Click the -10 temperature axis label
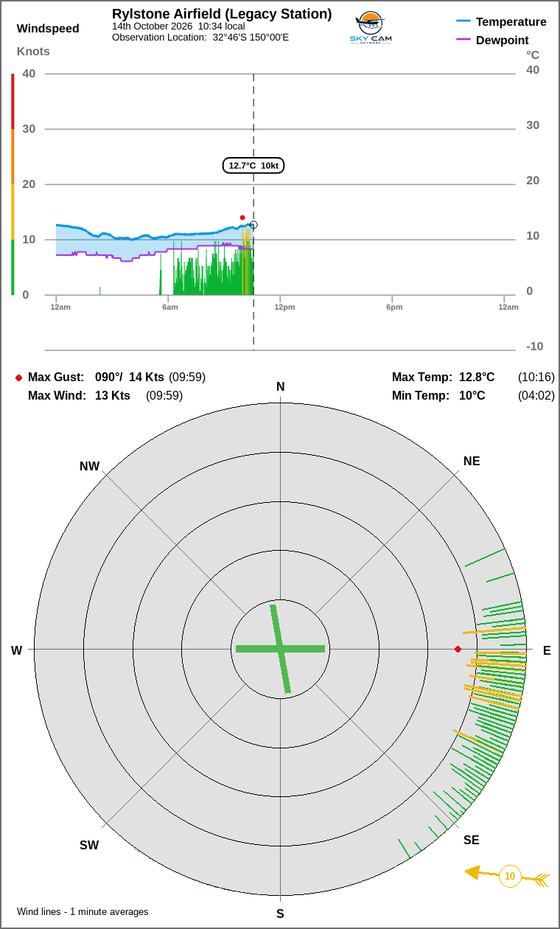 pos(534,347)
